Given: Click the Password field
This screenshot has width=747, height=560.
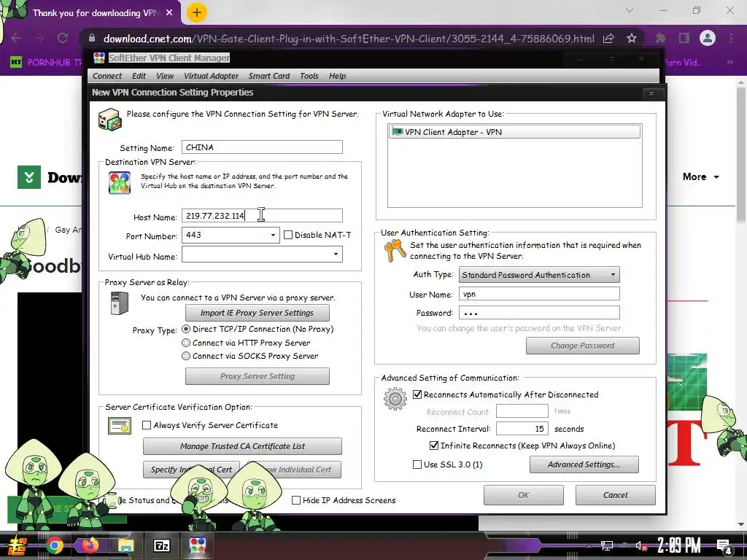Looking at the screenshot, I should (x=539, y=313).
